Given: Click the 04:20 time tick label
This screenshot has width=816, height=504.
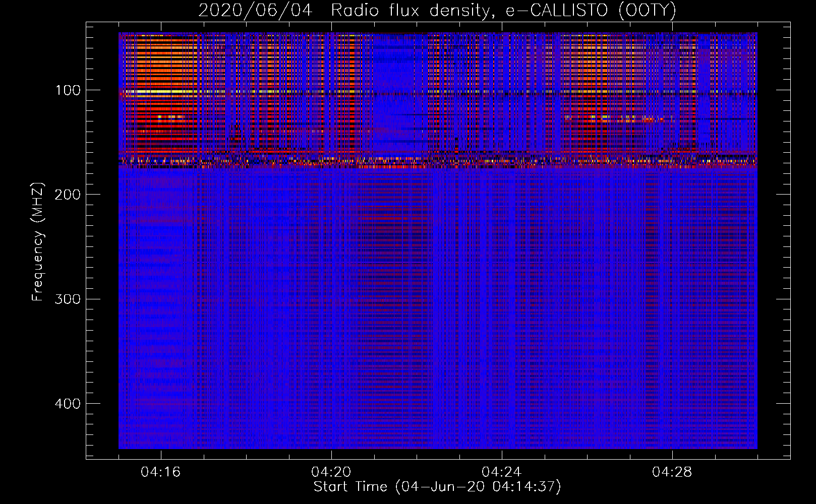Looking at the screenshot, I should point(331,472).
